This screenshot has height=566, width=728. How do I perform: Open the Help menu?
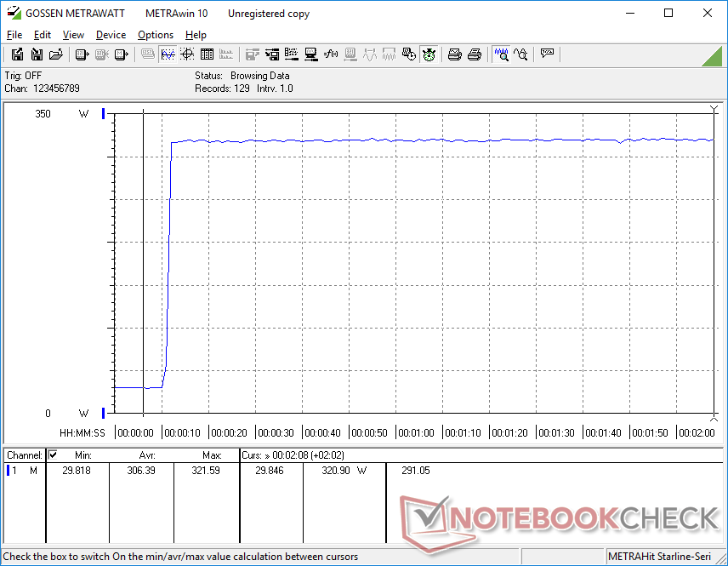[x=196, y=35]
